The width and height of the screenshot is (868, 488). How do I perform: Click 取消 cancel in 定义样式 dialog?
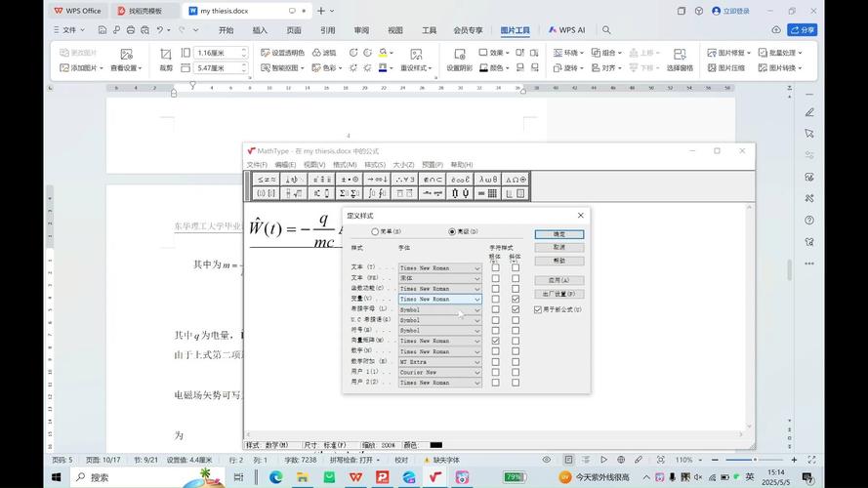pos(559,247)
